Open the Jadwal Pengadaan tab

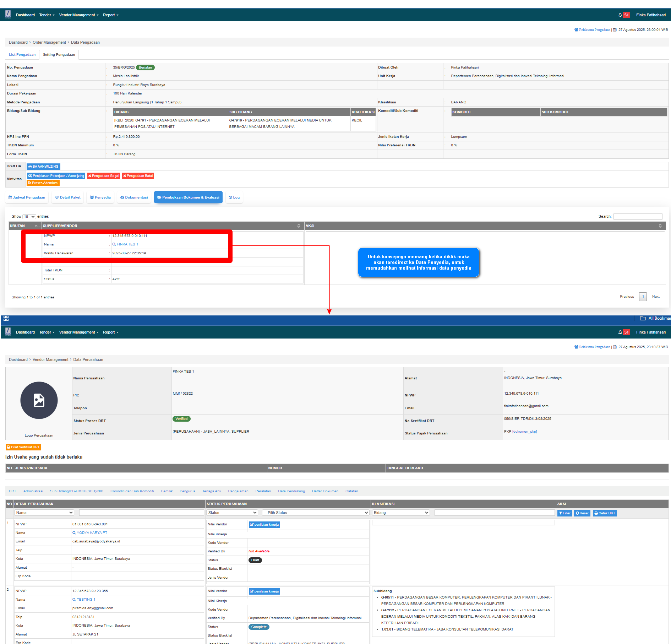[x=27, y=197]
